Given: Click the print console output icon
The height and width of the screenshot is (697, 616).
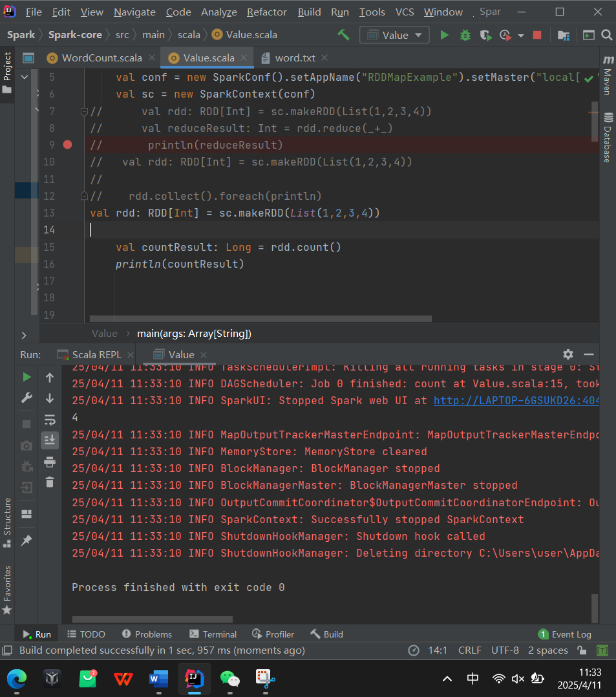Looking at the screenshot, I should click(50, 462).
